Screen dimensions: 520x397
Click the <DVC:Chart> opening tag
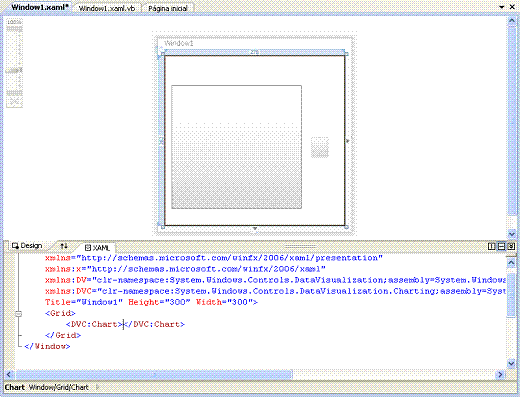tap(94, 324)
